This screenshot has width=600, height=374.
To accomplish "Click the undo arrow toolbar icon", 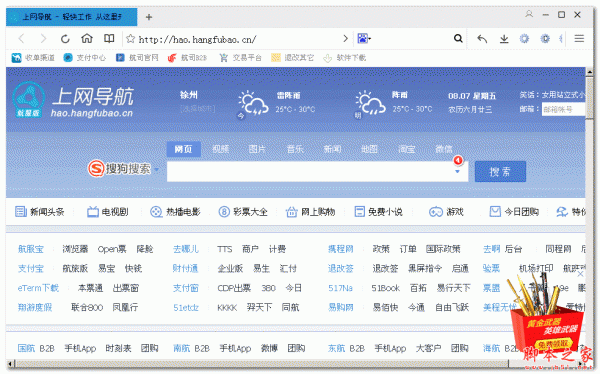I will pos(482,39).
